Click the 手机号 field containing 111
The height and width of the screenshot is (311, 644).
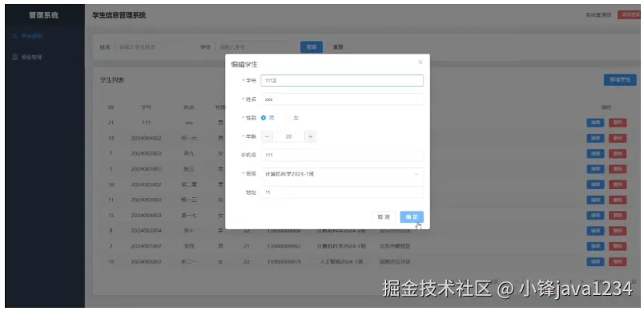[x=342, y=155]
